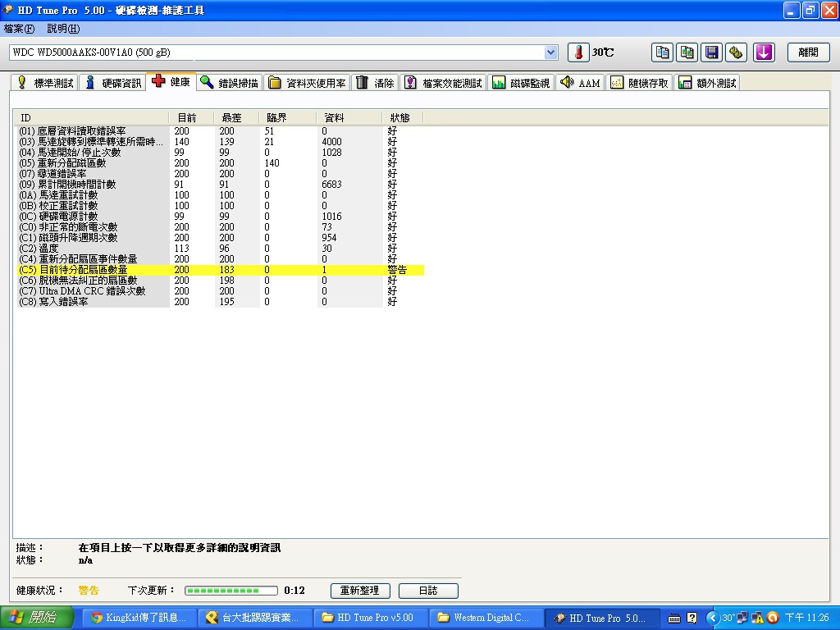Screen dimensions: 840x630
Task: Open the 說明 menu
Action: point(63,29)
